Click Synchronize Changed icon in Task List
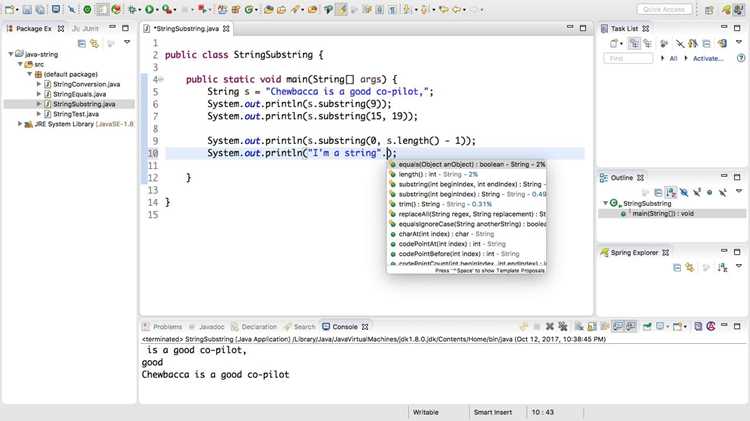750x421 pixels. 722,44
